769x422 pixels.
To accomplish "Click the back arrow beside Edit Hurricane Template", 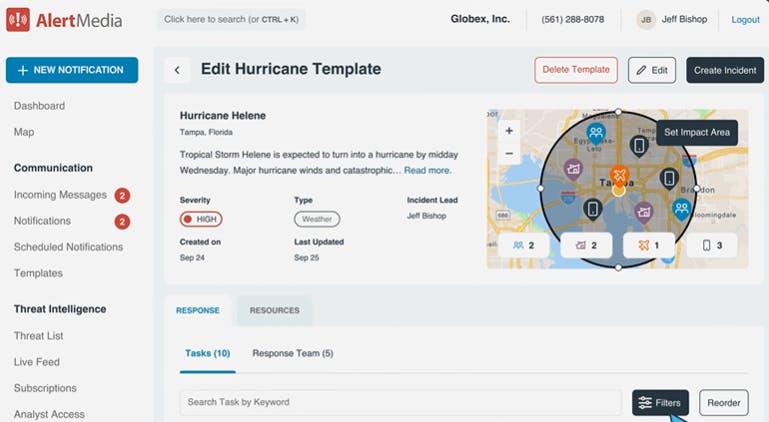I will [x=177, y=70].
